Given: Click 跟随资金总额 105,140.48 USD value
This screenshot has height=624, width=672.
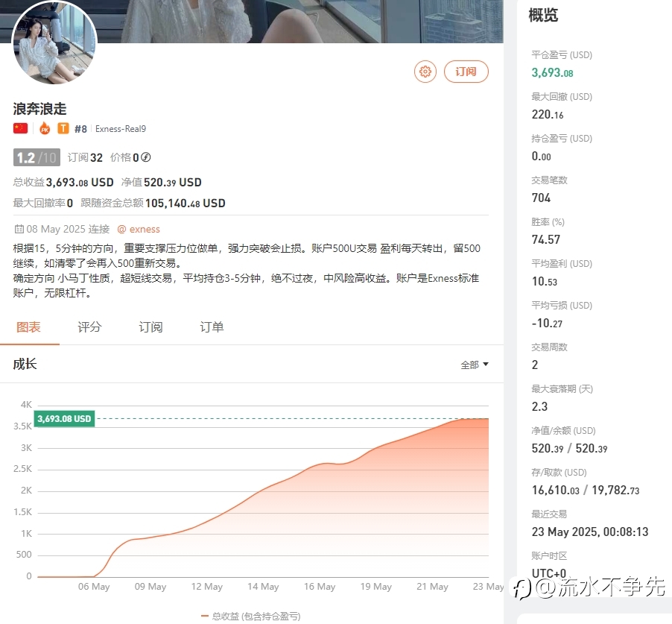Looking at the screenshot, I should (x=153, y=203).
